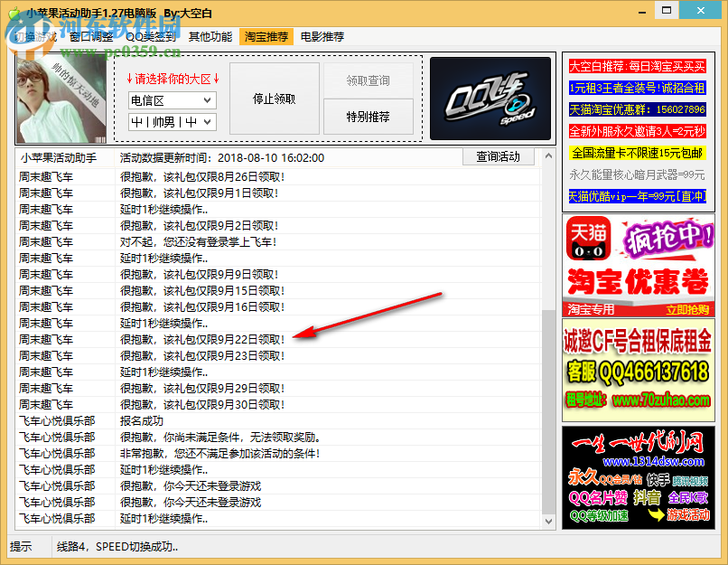Open the 天猫淘宝优惠群 link
Screen dimensions: 728x565
click(x=638, y=109)
